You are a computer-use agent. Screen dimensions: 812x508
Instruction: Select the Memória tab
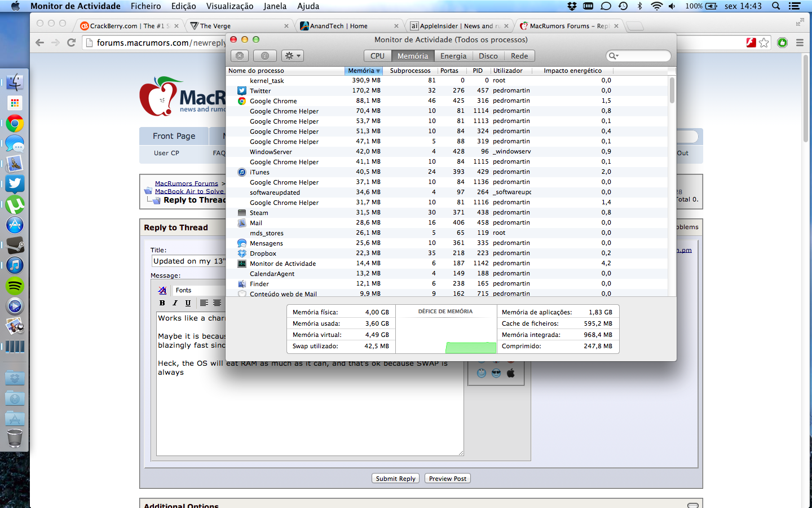[413, 56]
